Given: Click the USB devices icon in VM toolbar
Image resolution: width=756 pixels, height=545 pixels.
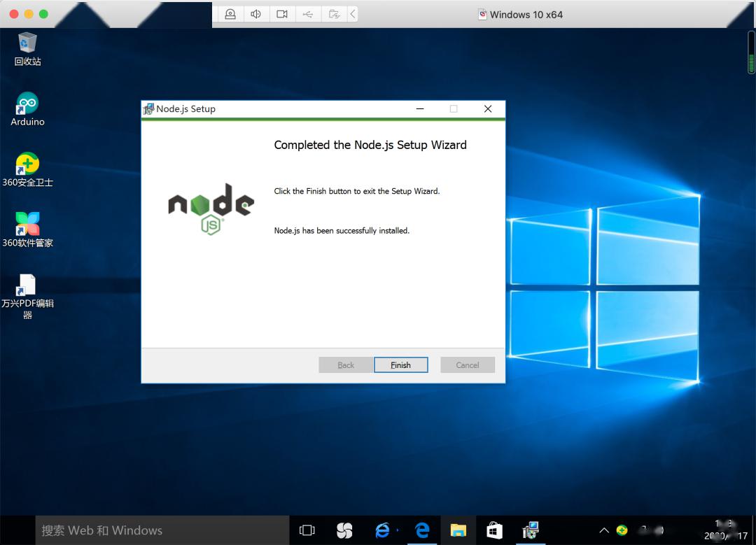Looking at the screenshot, I should coord(308,14).
